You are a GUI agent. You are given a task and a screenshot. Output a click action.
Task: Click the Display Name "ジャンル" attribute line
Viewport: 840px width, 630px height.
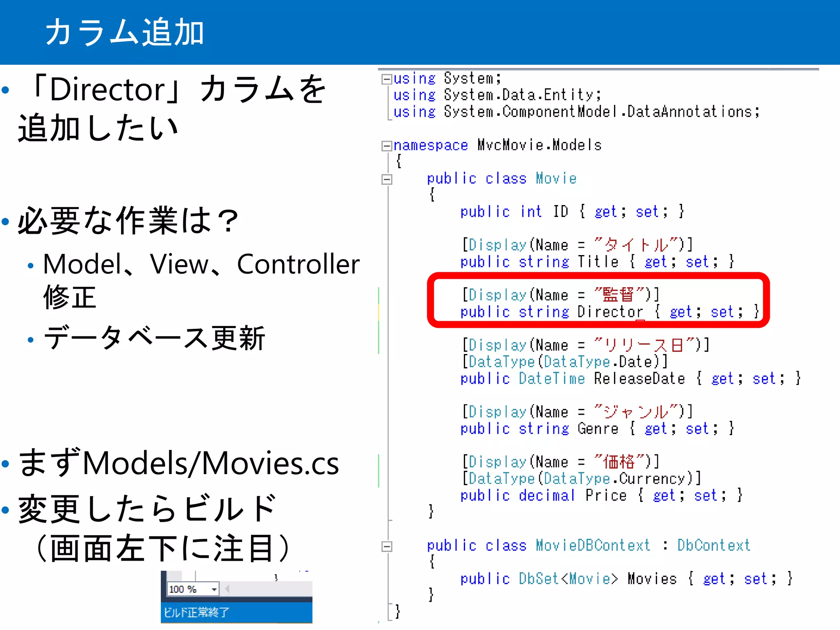tap(577, 412)
